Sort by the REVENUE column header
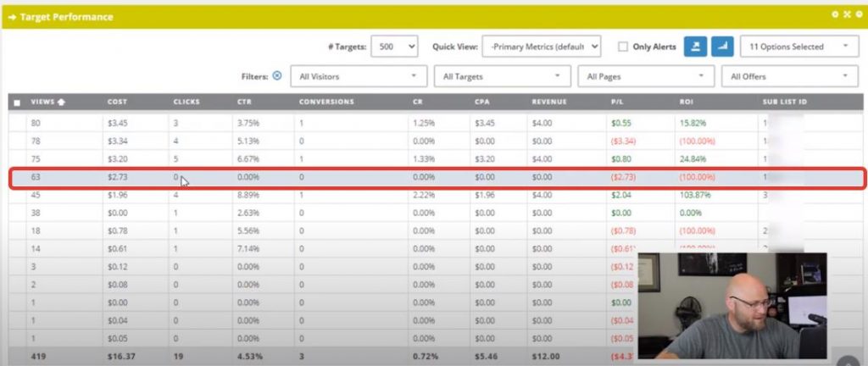The image size is (868, 366). coord(549,103)
